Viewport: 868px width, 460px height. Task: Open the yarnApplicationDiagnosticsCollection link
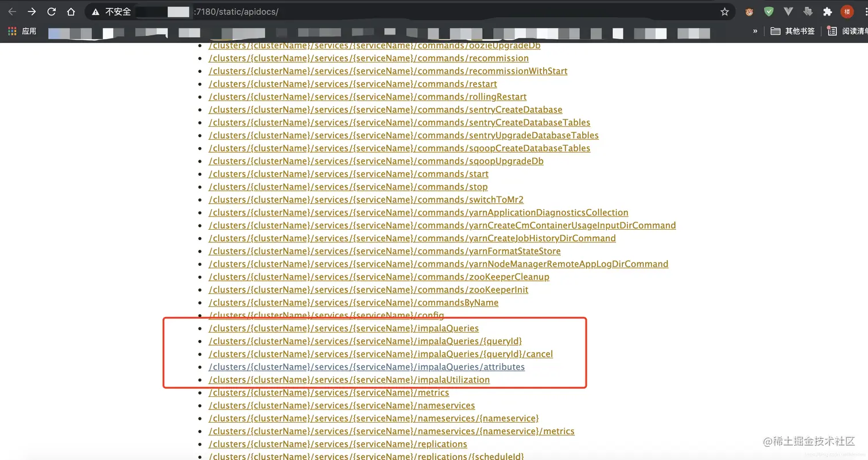click(x=418, y=212)
